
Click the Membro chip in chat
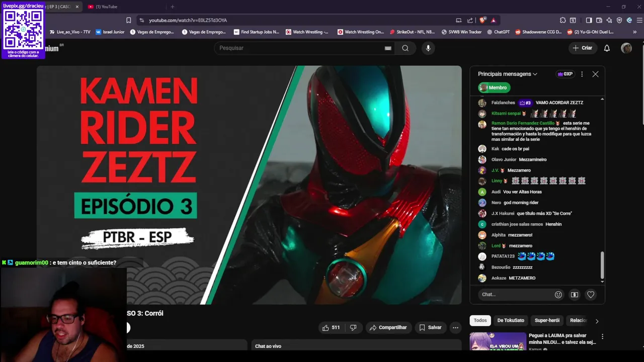tap(494, 87)
